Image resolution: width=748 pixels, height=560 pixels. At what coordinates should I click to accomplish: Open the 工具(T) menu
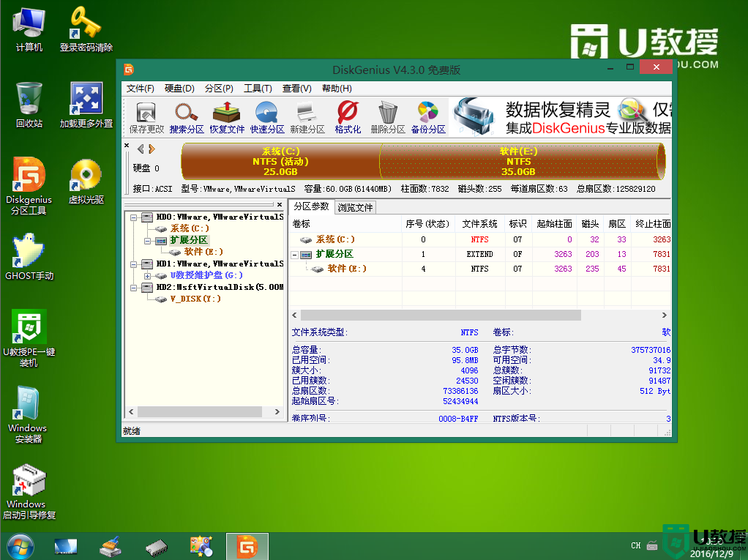(258, 89)
